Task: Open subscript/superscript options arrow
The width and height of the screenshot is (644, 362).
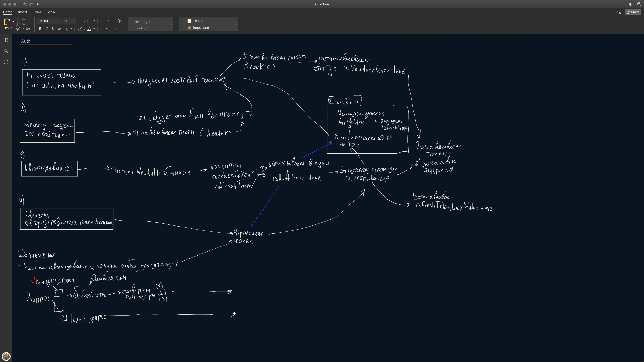Action: coord(71,29)
